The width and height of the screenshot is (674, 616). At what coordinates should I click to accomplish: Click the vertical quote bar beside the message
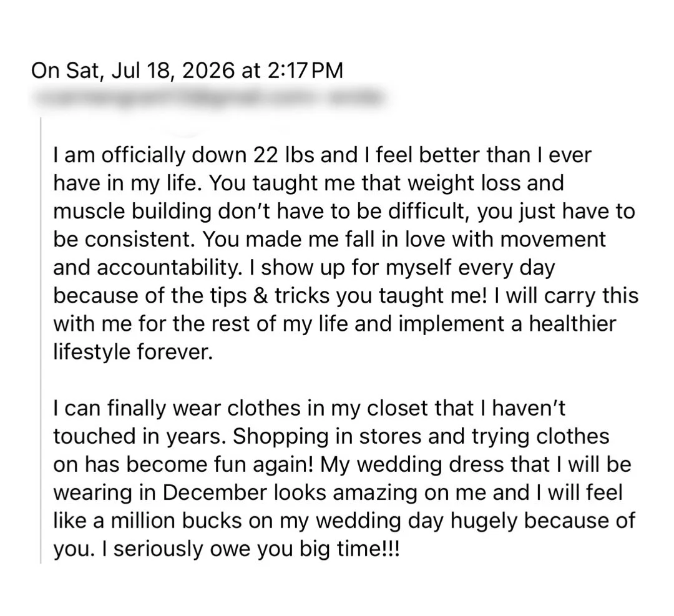41,340
